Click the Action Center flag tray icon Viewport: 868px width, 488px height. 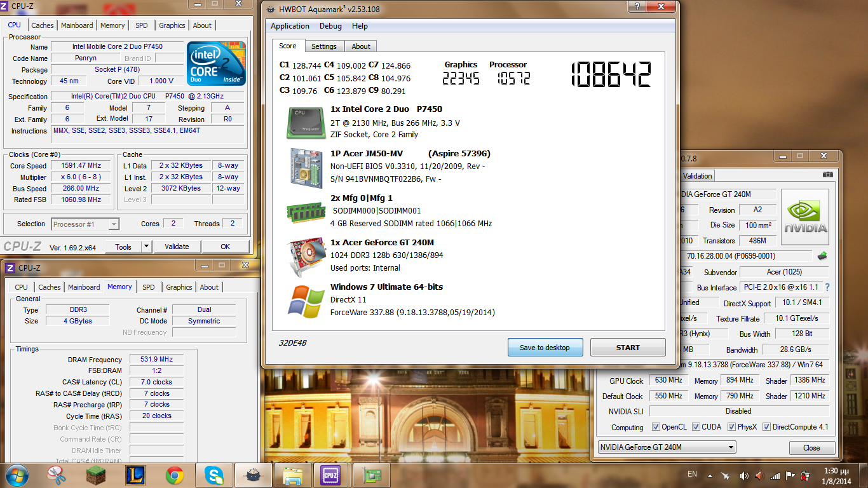point(790,475)
